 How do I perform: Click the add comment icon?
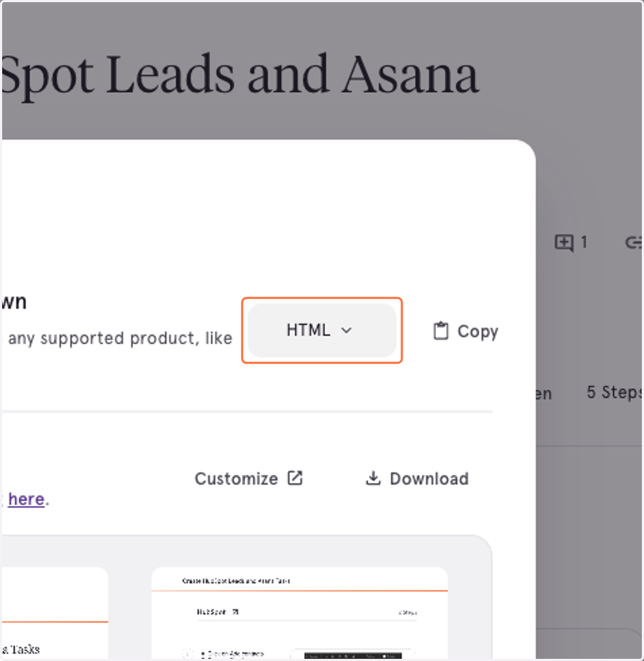pos(564,243)
